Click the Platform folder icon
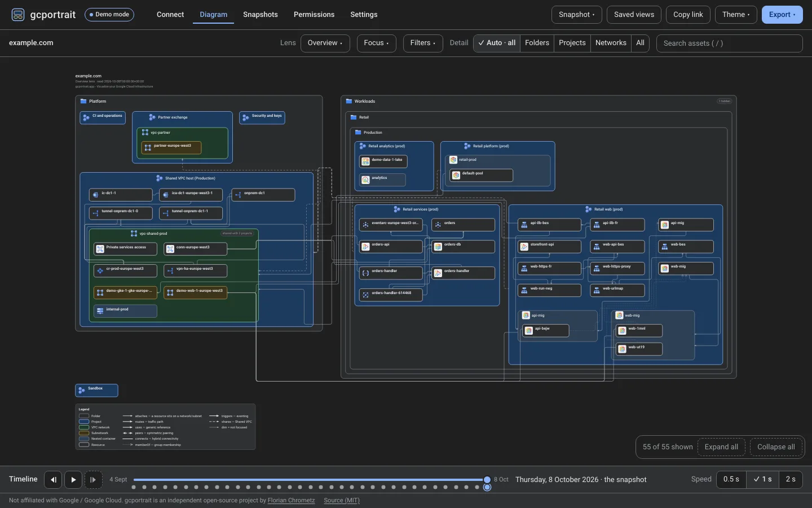This screenshot has width=812, height=508. tap(83, 102)
